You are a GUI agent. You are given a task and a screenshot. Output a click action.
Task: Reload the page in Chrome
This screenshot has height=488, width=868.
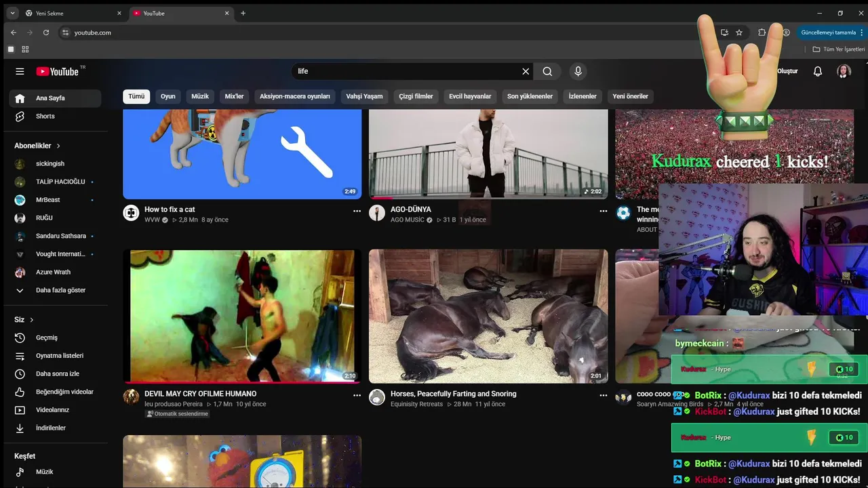pos(46,33)
